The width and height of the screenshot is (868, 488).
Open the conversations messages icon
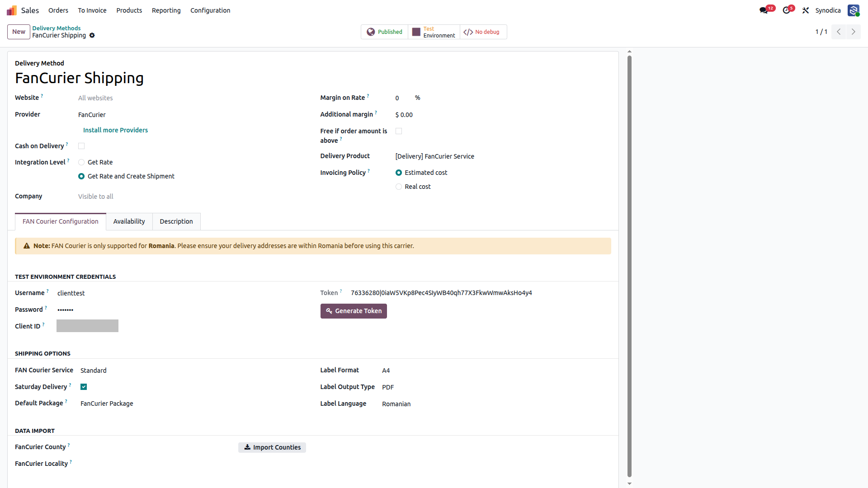click(764, 10)
